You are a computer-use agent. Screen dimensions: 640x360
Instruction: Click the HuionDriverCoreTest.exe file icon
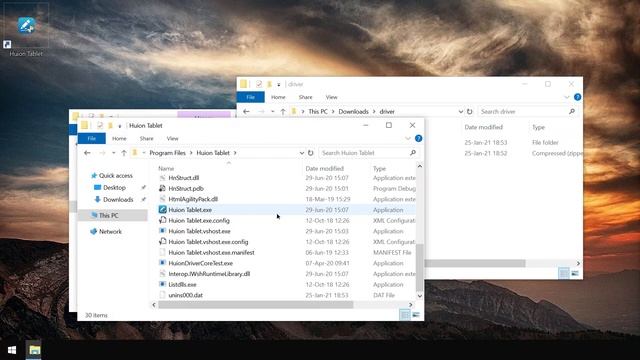pyautogui.click(x=162, y=263)
